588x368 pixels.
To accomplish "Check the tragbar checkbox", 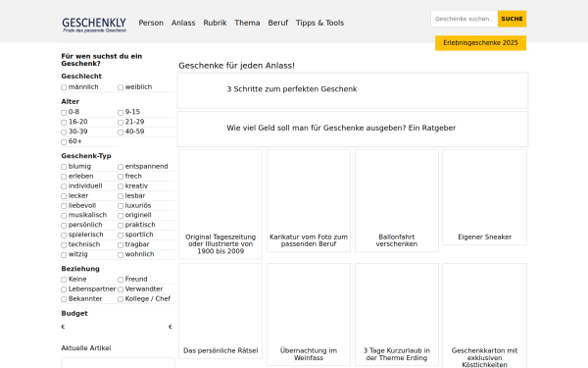I will 121,244.
